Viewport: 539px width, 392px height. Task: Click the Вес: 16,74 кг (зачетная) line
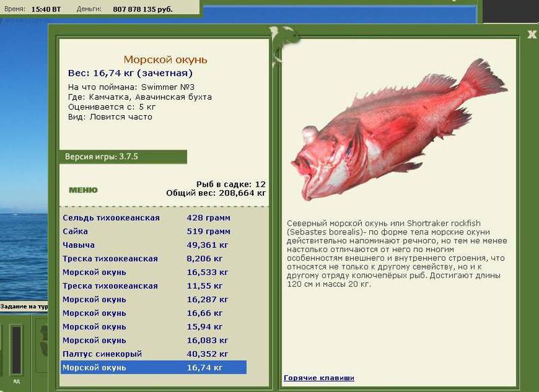point(130,73)
